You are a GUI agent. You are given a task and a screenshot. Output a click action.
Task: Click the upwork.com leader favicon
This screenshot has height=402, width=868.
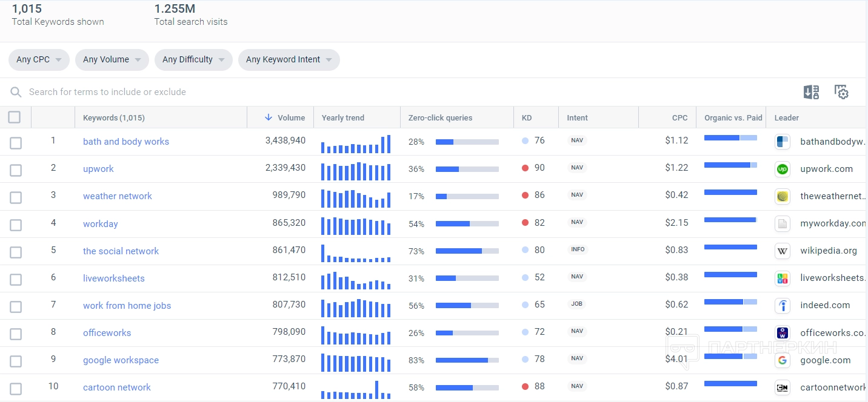pyautogui.click(x=783, y=169)
